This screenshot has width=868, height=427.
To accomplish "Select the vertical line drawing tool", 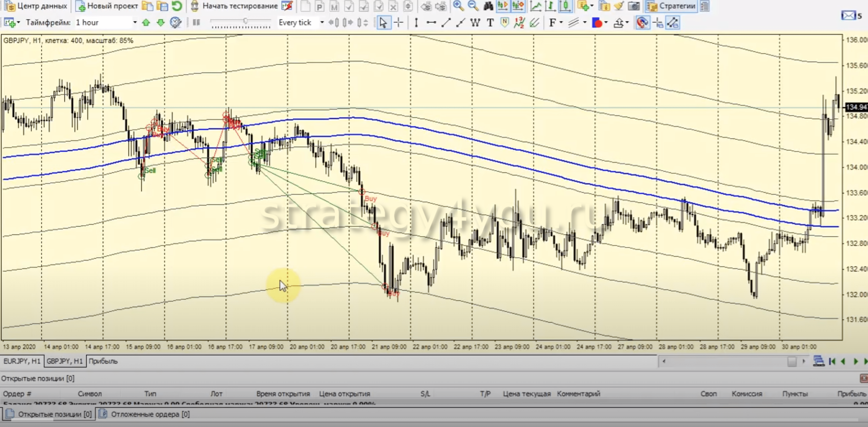I will [x=416, y=23].
